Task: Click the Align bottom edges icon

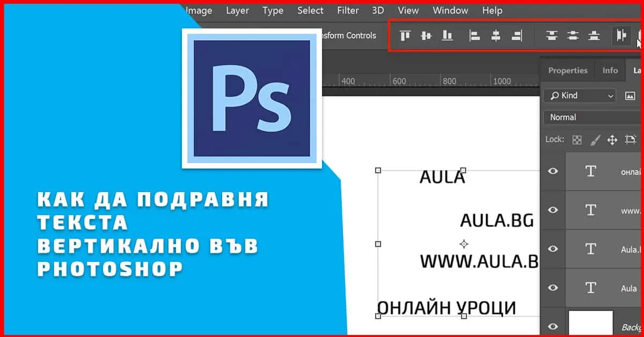Action: tap(447, 35)
